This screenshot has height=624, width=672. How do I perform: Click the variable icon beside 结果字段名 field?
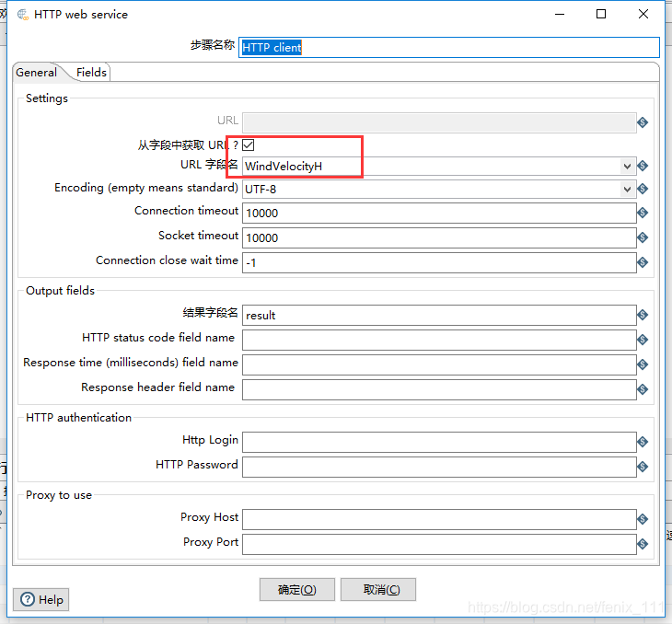point(643,315)
